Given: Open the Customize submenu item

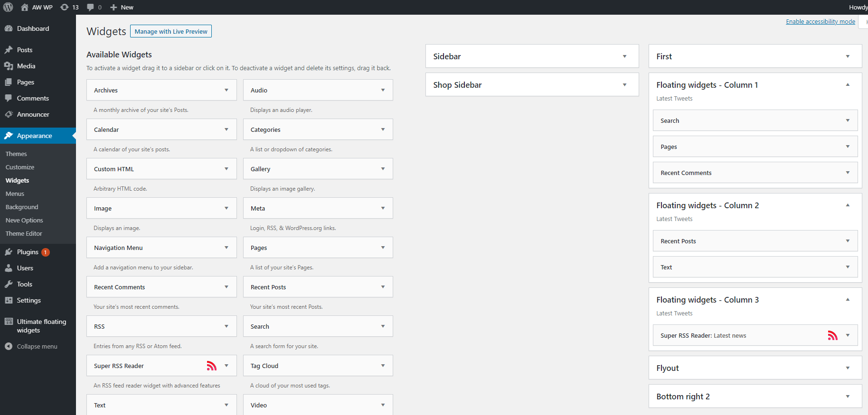Looking at the screenshot, I should point(20,167).
